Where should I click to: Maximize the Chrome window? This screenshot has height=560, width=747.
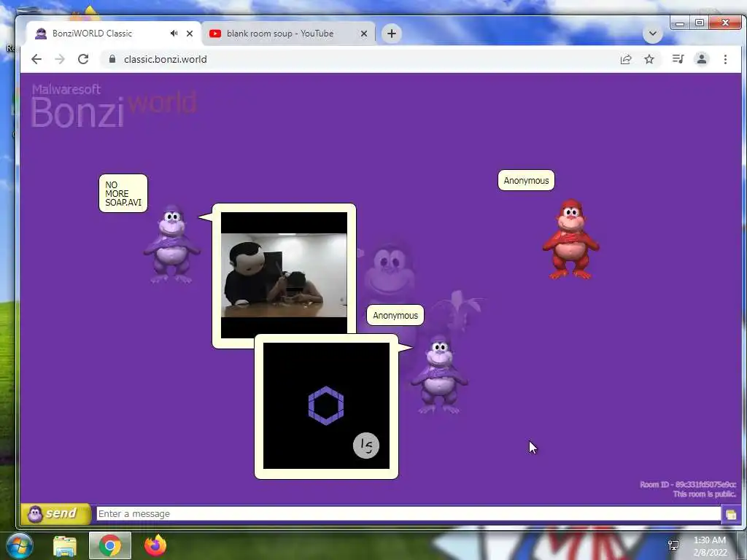(x=700, y=23)
